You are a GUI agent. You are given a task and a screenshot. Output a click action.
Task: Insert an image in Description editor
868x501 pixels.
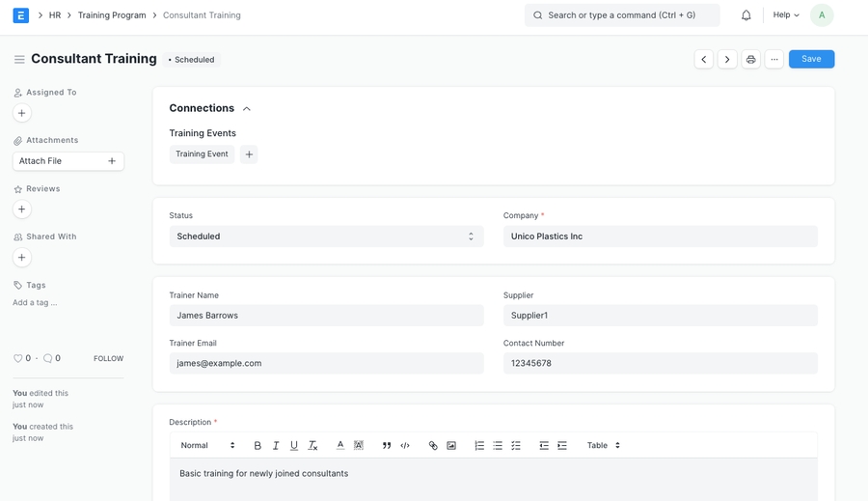pyautogui.click(x=451, y=446)
